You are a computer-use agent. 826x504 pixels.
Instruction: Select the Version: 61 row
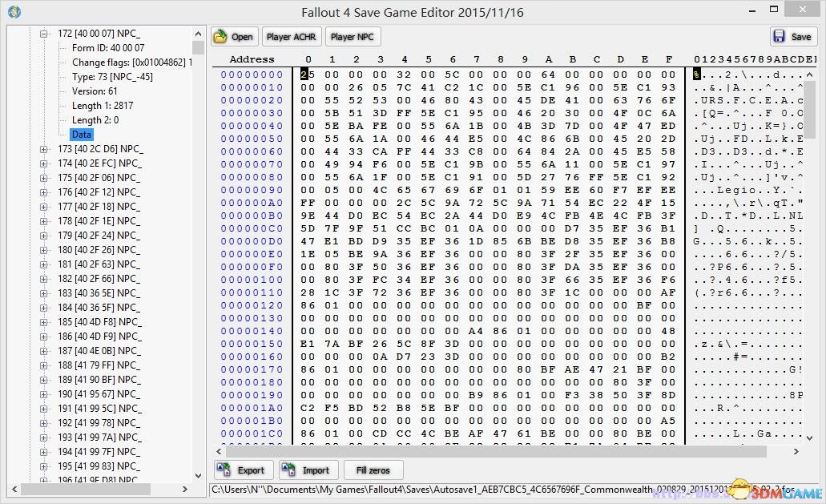pyautogui.click(x=95, y=91)
